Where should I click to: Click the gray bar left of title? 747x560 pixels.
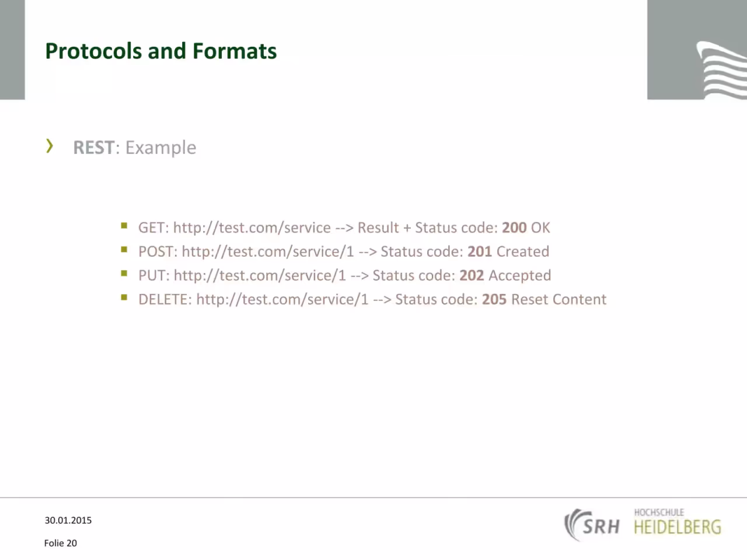coord(12,50)
